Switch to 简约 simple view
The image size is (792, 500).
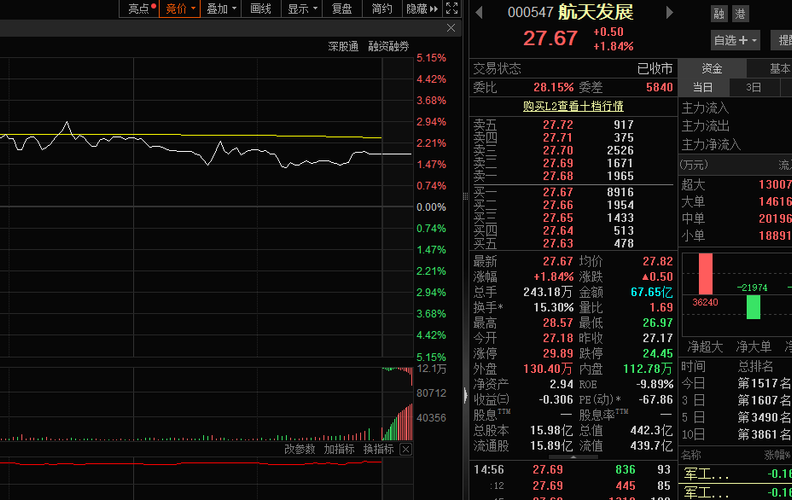382,9
